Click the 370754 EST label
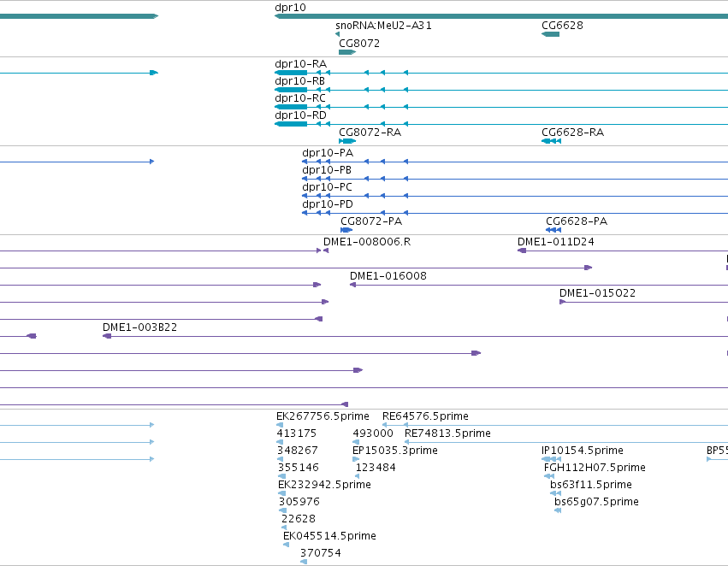 [x=321, y=553]
